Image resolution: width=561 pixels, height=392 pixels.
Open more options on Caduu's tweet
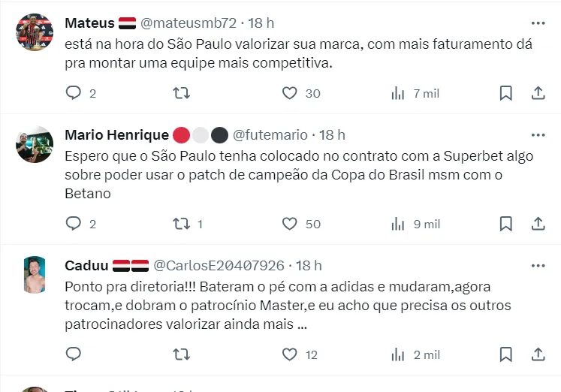tap(538, 266)
